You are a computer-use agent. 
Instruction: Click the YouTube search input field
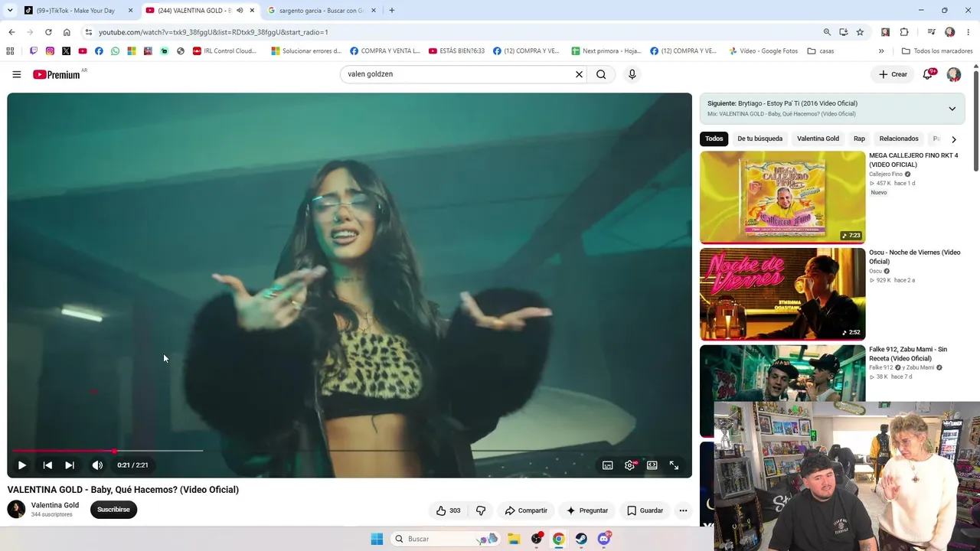click(x=458, y=74)
